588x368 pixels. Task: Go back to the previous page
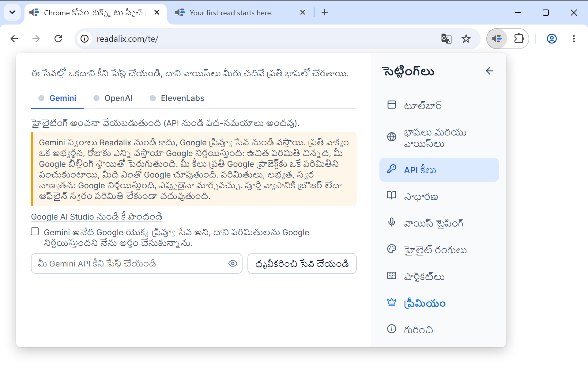[x=14, y=39]
